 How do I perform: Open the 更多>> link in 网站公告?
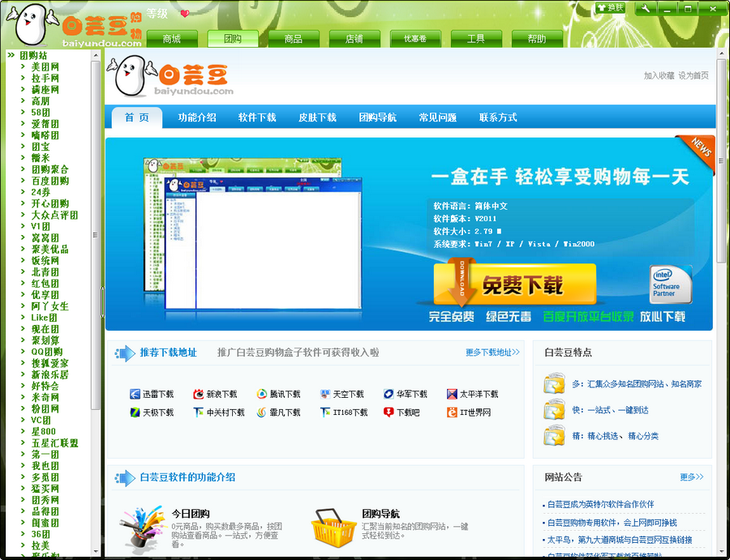coord(692,477)
